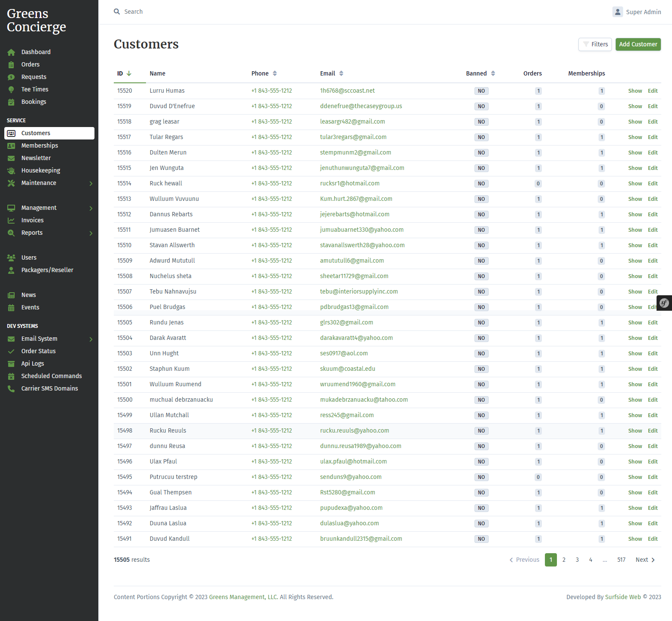The width and height of the screenshot is (672, 621).
Task: Click the Email System envelope icon
Action: [11, 339]
